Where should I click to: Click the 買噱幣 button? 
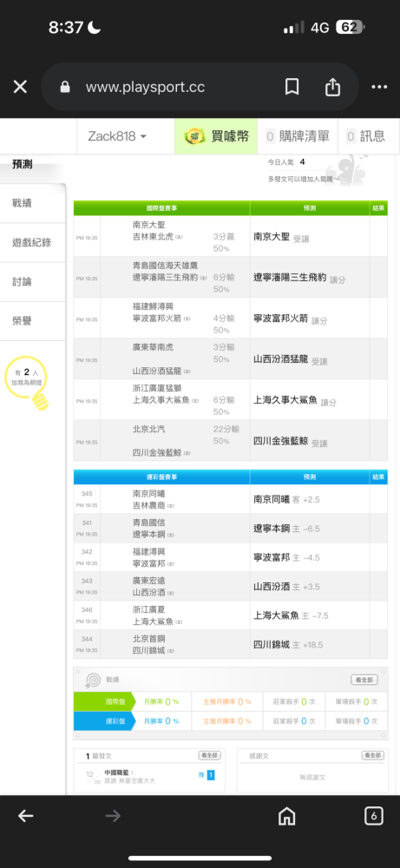coord(216,136)
